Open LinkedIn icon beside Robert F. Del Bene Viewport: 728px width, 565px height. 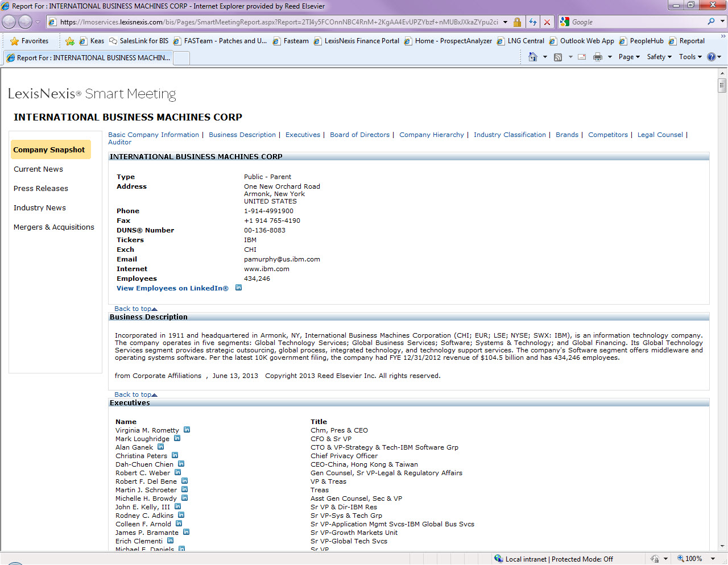pos(184,481)
